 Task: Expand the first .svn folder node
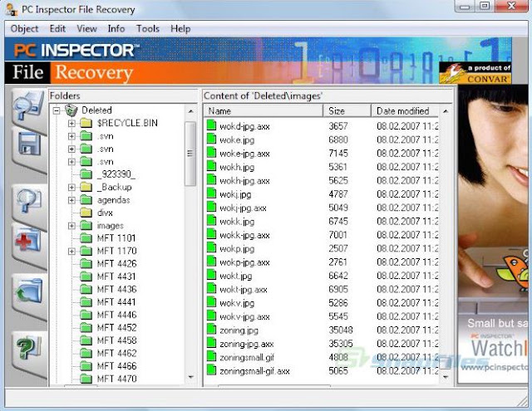[71, 136]
